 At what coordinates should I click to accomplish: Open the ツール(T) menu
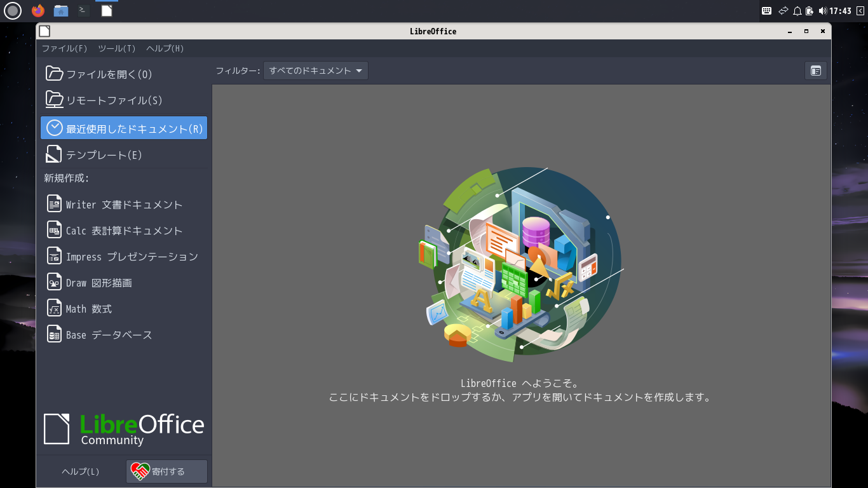pyautogui.click(x=117, y=48)
